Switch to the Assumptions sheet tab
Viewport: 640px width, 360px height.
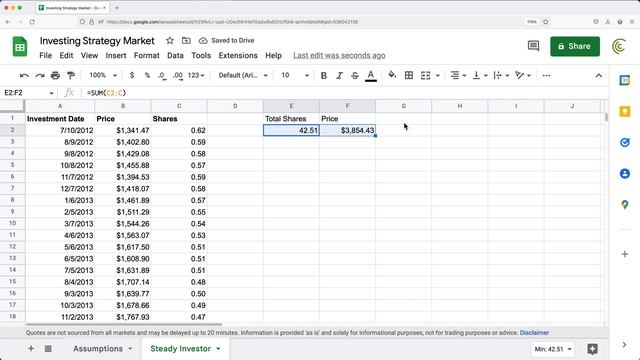pos(98,349)
